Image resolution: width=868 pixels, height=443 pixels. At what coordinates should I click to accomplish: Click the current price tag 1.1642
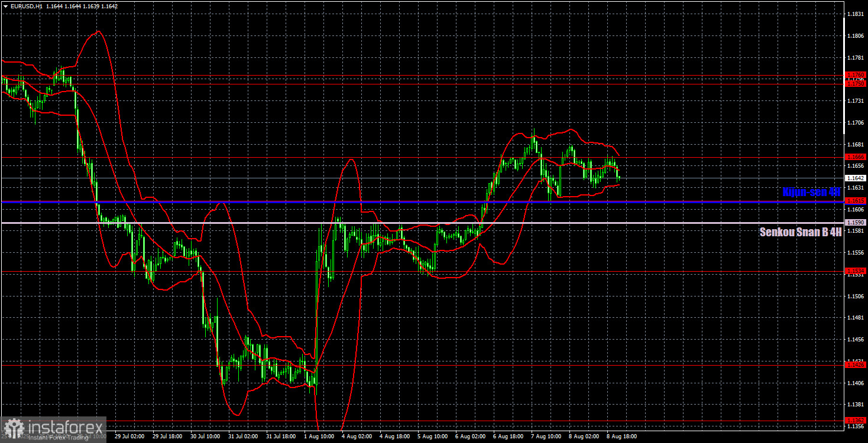pos(856,178)
